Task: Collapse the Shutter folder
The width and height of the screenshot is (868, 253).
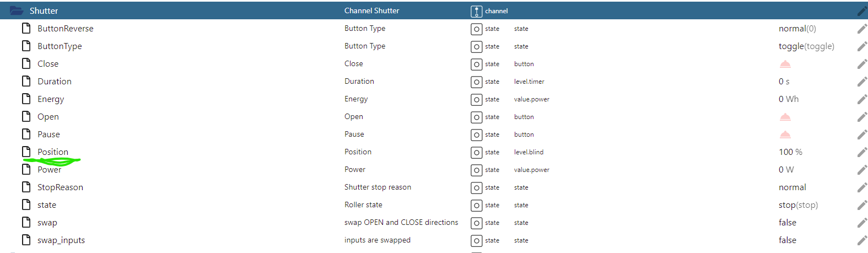Action: pyautogui.click(x=17, y=11)
